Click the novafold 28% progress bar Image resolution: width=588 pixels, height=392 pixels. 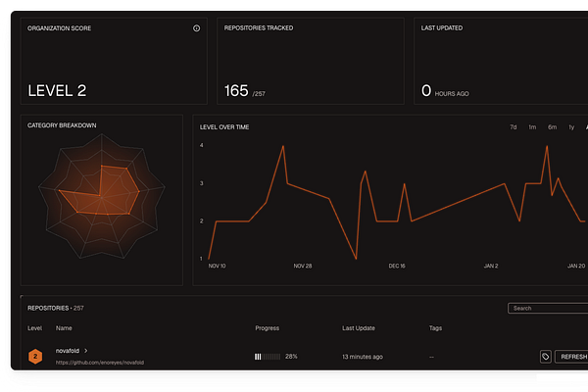[268, 357]
